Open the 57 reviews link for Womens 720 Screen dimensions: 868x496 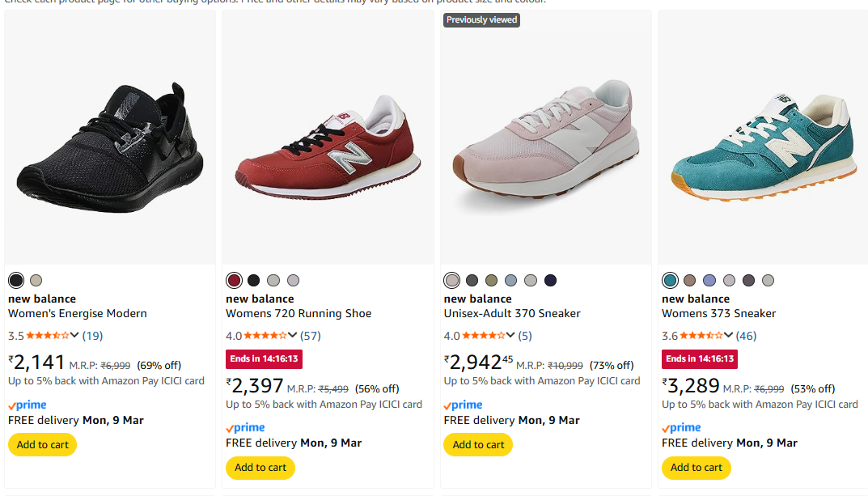click(311, 336)
